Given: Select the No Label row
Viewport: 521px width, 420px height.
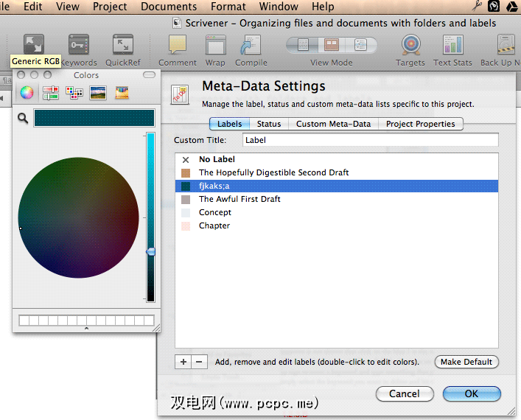Looking at the screenshot, I should 337,159.
